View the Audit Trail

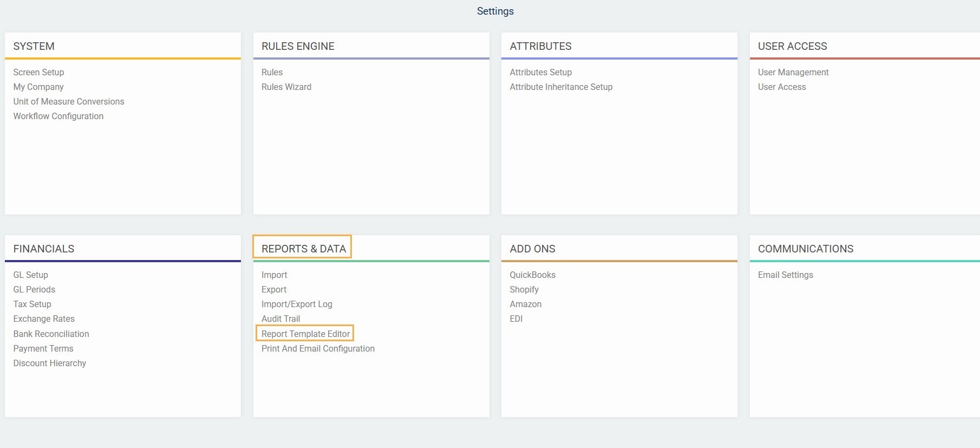pyautogui.click(x=280, y=319)
